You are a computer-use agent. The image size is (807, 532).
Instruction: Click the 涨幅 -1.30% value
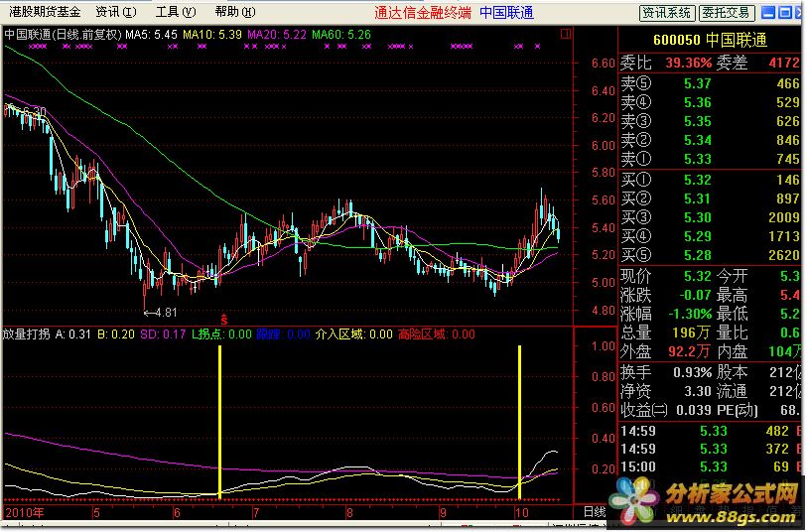tap(690, 314)
